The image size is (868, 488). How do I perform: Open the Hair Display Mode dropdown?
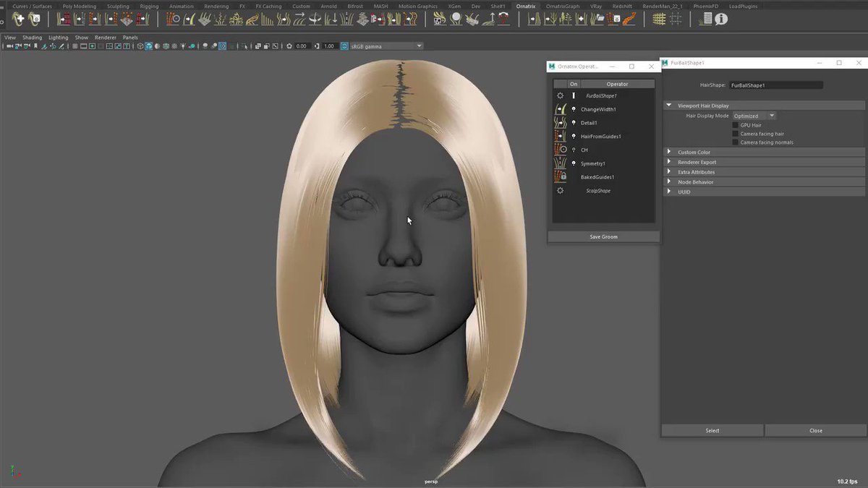click(754, 116)
